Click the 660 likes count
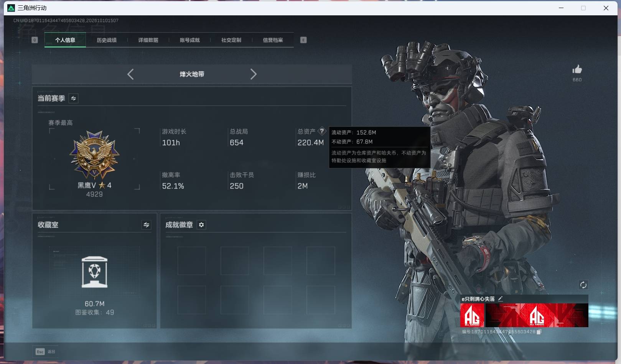The height and width of the screenshot is (364, 621). tap(577, 80)
